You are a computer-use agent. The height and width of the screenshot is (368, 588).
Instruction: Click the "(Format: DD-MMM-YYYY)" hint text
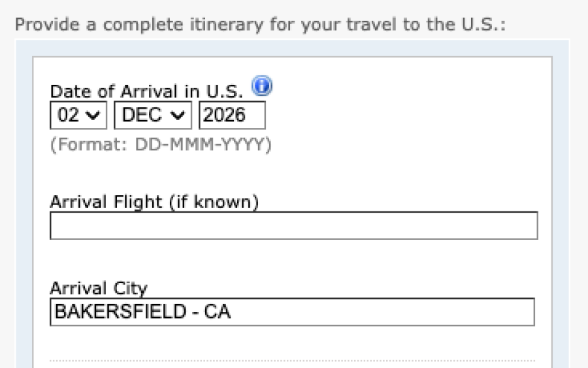click(161, 144)
